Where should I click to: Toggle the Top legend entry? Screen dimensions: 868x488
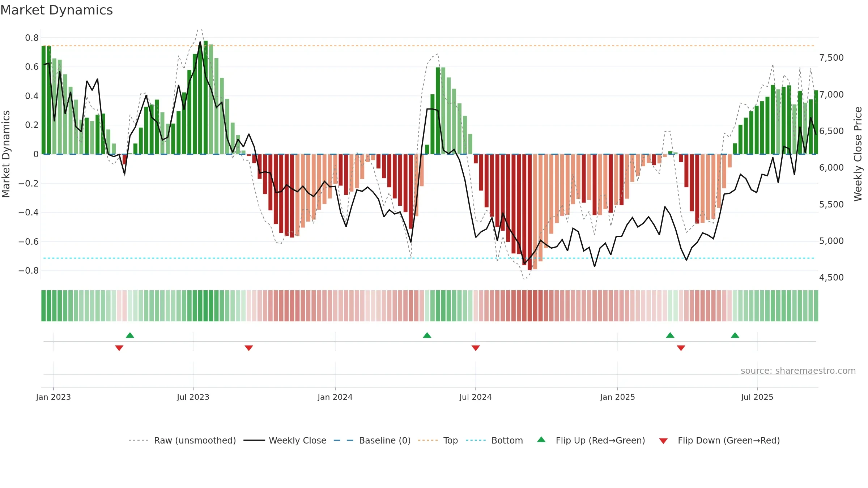[x=438, y=440]
